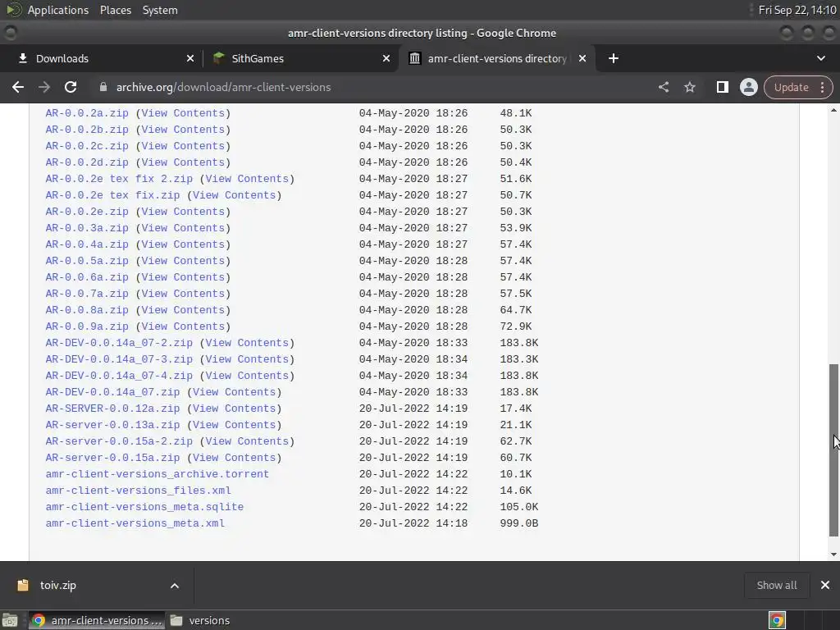The height and width of the screenshot is (630, 840).
Task: View Contents of AR-0.0.7a.zip
Action: 183,294
